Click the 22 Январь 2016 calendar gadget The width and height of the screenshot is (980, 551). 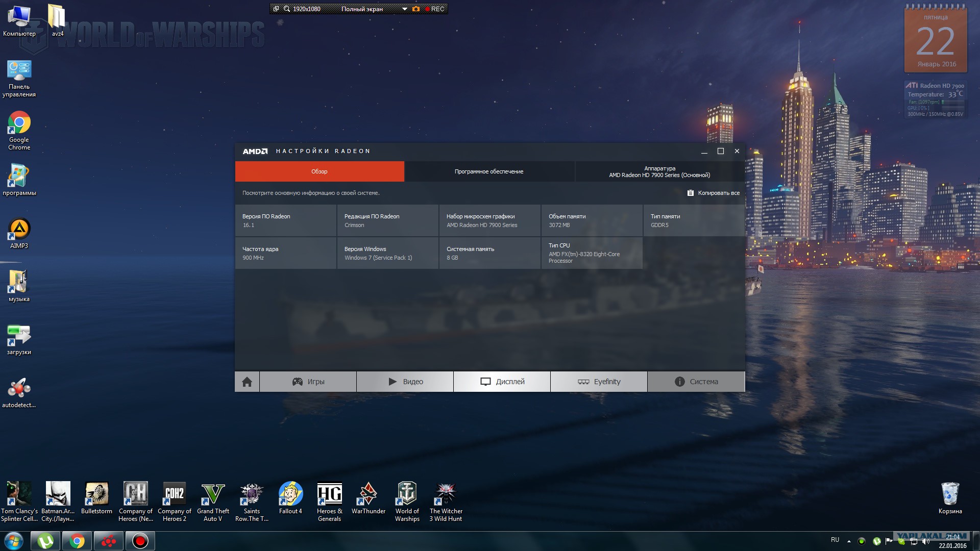click(936, 38)
